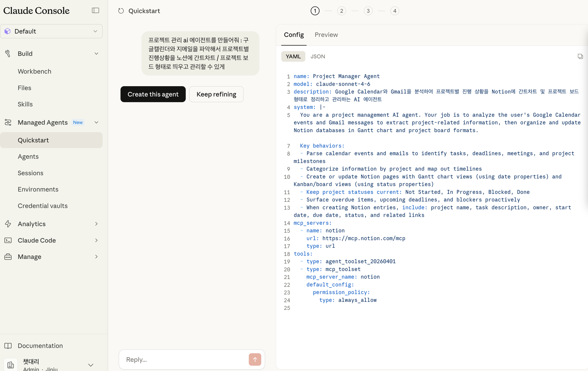The width and height of the screenshot is (588, 371).
Task: Expand the account menu chevron
Action: tap(91, 365)
